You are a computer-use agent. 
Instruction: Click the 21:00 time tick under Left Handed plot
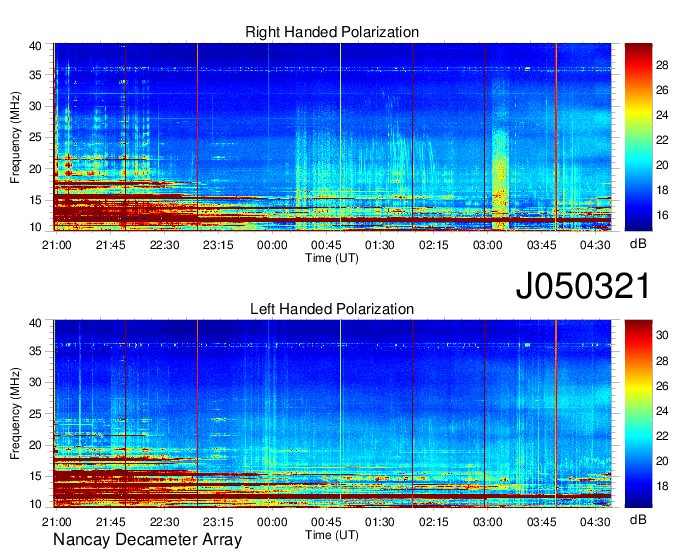pos(56,522)
